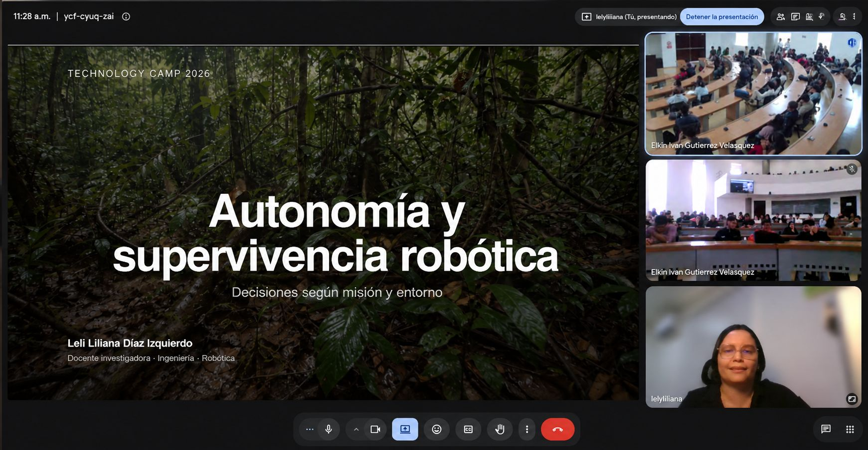This screenshot has width=868, height=450.
Task: Open more options three-dot menu in bottom toolbar
Action: click(x=527, y=429)
